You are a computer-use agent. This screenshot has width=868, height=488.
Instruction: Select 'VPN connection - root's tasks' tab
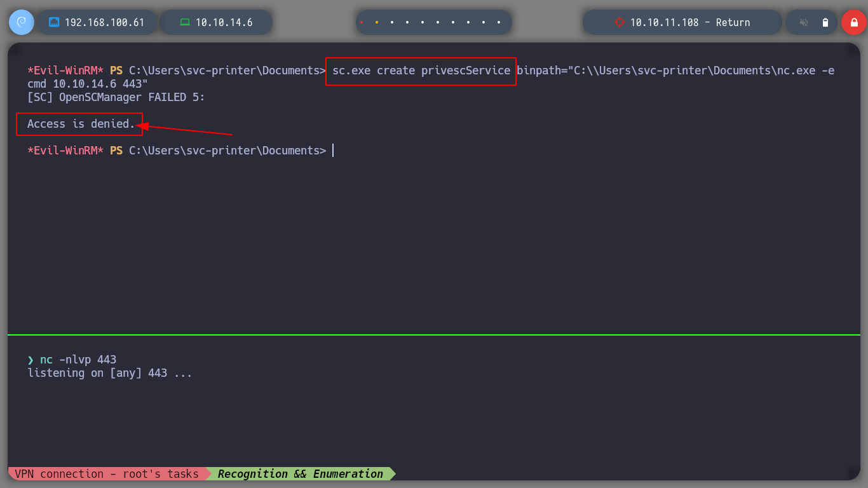point(107,474)
